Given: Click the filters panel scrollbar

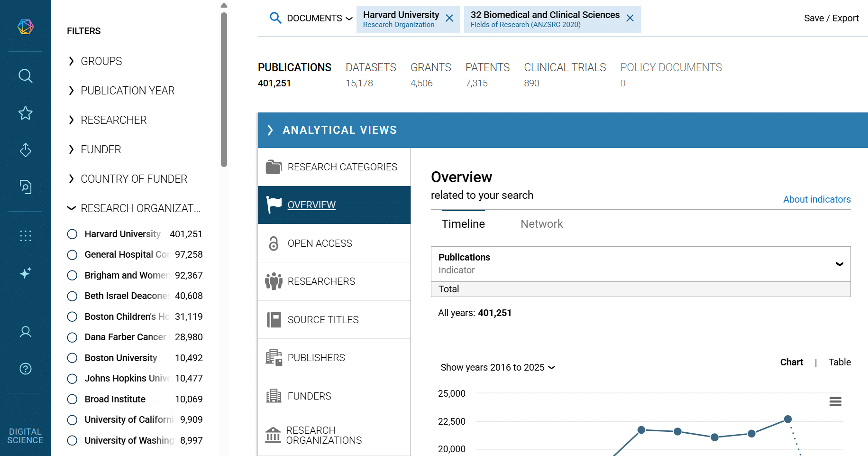Looking at the screenshot, I should click(224, 90).
